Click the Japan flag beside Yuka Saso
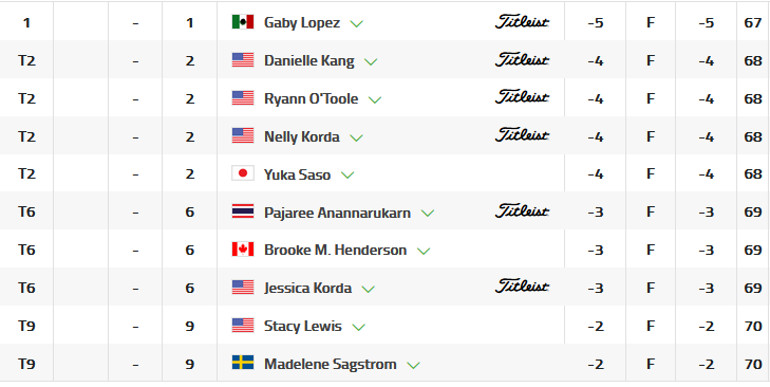 pos(243,173)
